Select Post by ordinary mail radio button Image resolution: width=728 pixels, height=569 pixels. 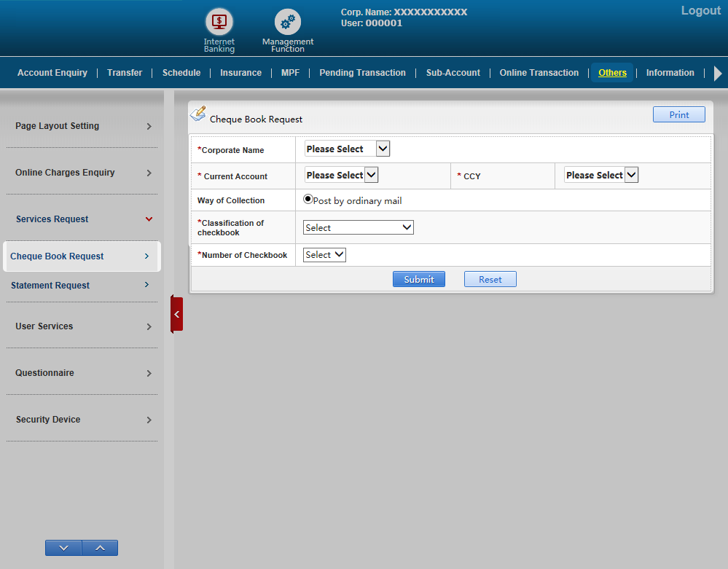pos(308,199)
